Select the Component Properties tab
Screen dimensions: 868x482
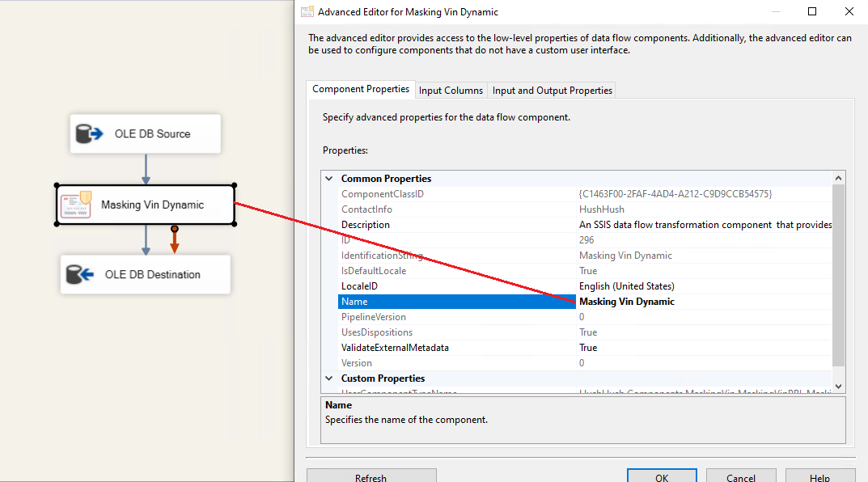click(x=360, y=90)
